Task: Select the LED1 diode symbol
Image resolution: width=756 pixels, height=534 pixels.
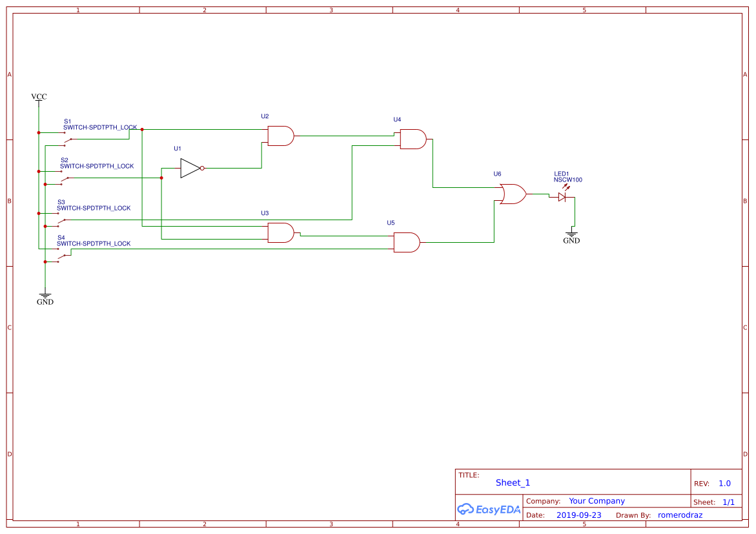Action: point(562,196)
